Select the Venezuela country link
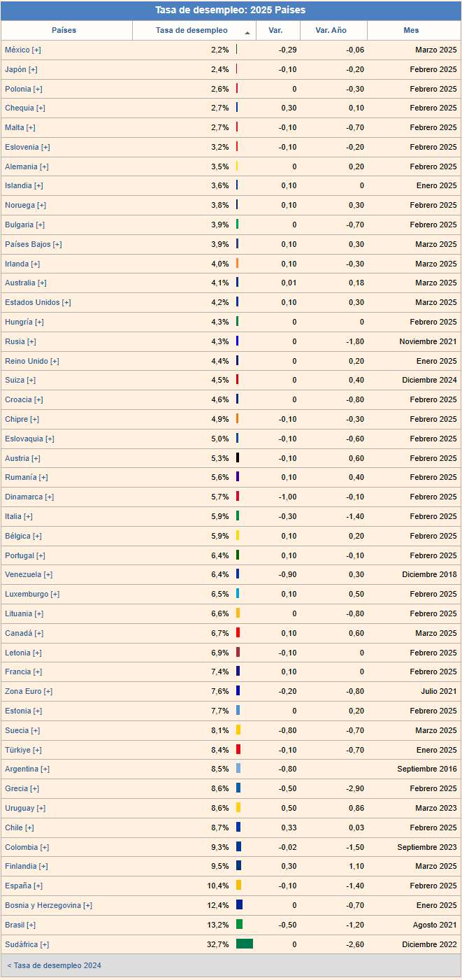Image resolution: width=462 pixels, height=980 pixels. tap(23, 574)
